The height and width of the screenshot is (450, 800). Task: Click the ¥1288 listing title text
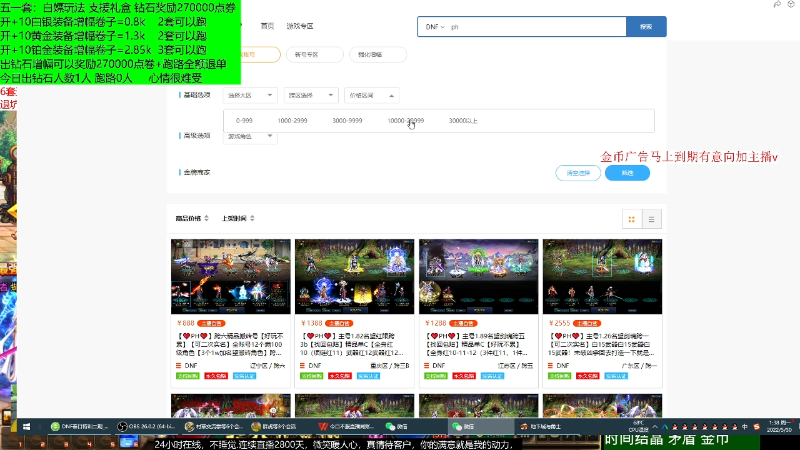[478, 344]
